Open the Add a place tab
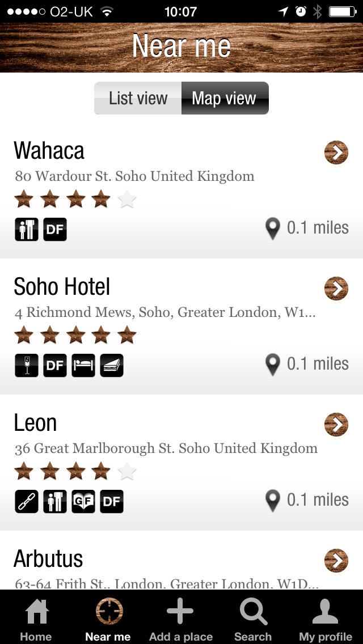Viewport: 363px width, 644px height. [180, 620]
